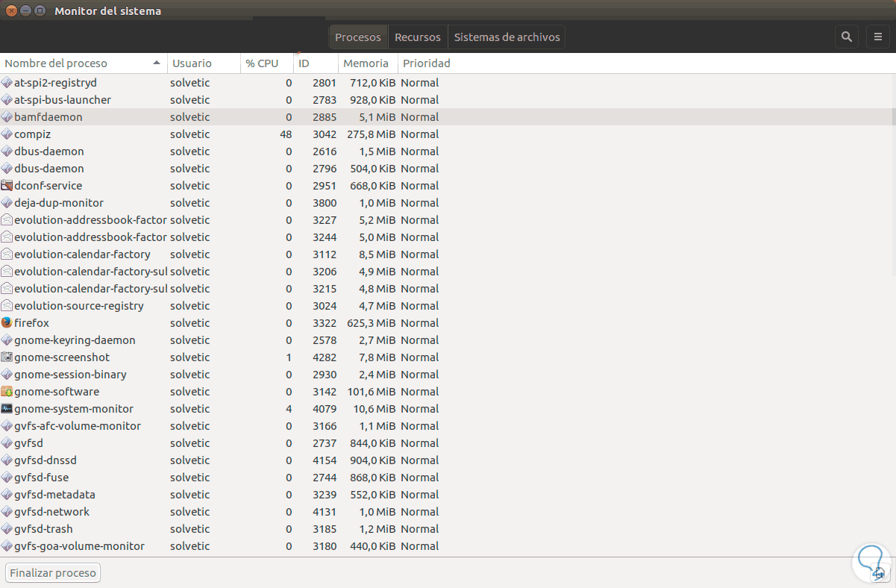Click the gnome-software process icon
896x588 pixels.
(7, 392)
